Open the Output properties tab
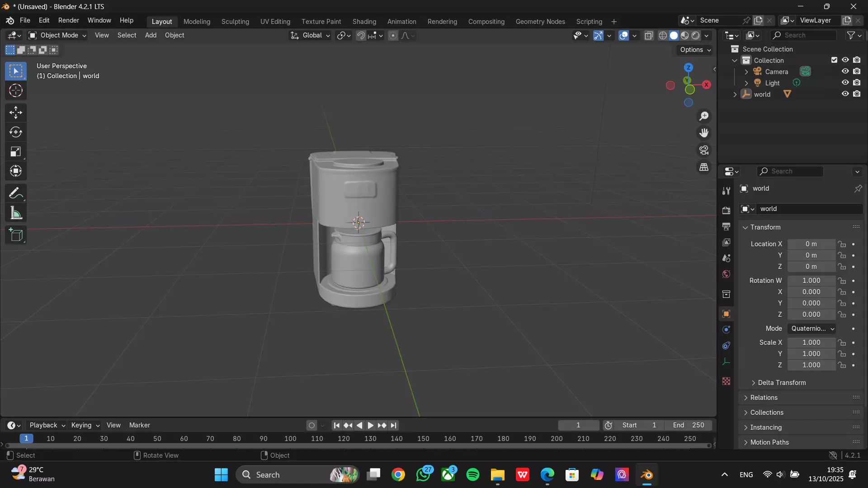 [x=726, y=226]
